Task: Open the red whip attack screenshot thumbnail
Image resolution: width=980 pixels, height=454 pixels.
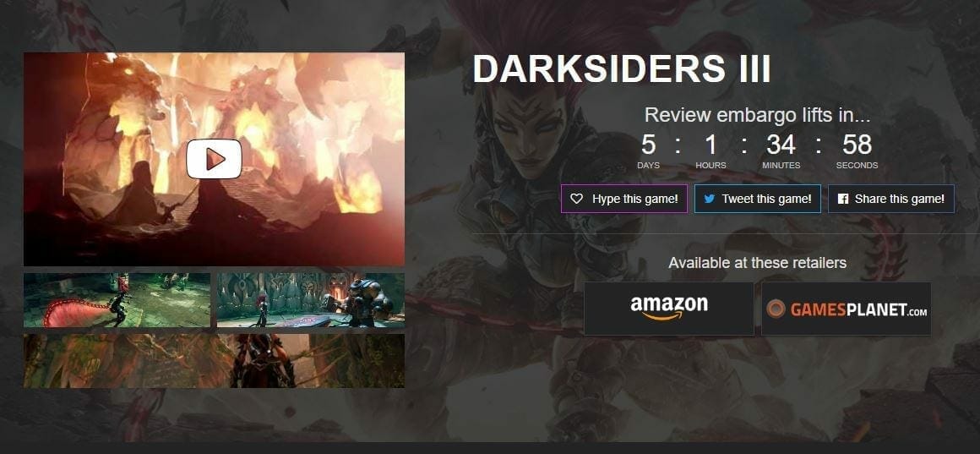Action: [x=117, y=300]
